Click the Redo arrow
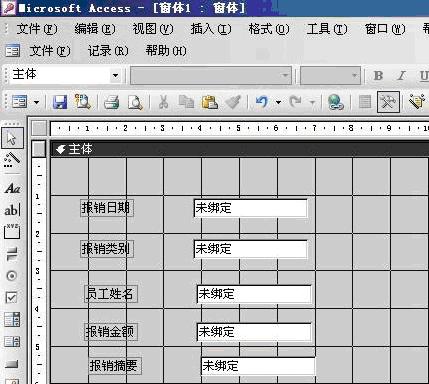Screen dimensions: 429x384 (296, 102)
